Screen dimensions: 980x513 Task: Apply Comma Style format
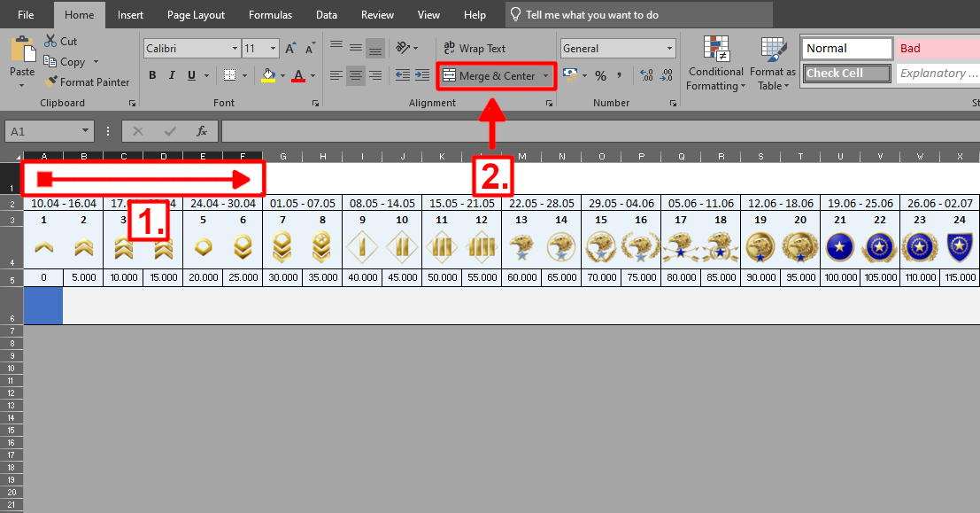619,75
